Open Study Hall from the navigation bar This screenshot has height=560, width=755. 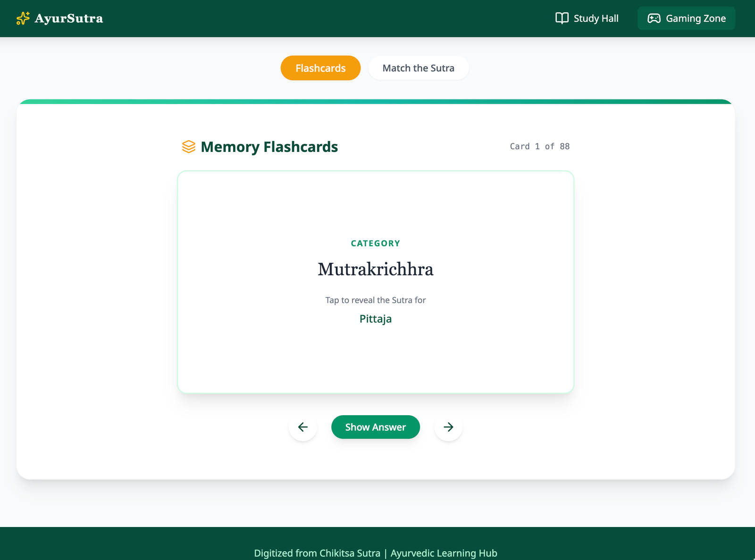coord(596,18)
